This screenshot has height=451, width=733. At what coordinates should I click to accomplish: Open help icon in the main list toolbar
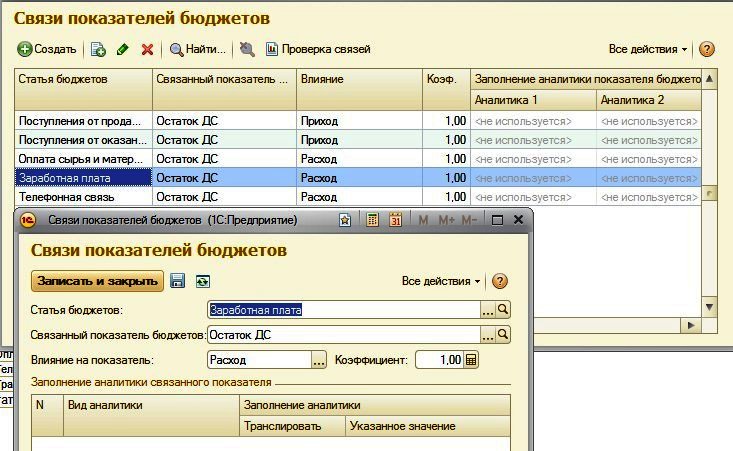707,49
